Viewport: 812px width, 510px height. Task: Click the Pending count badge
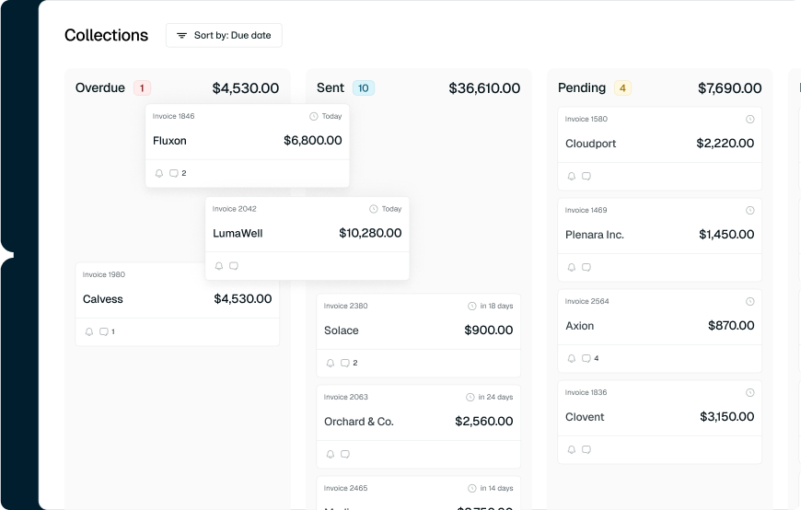tap(622, 88)
